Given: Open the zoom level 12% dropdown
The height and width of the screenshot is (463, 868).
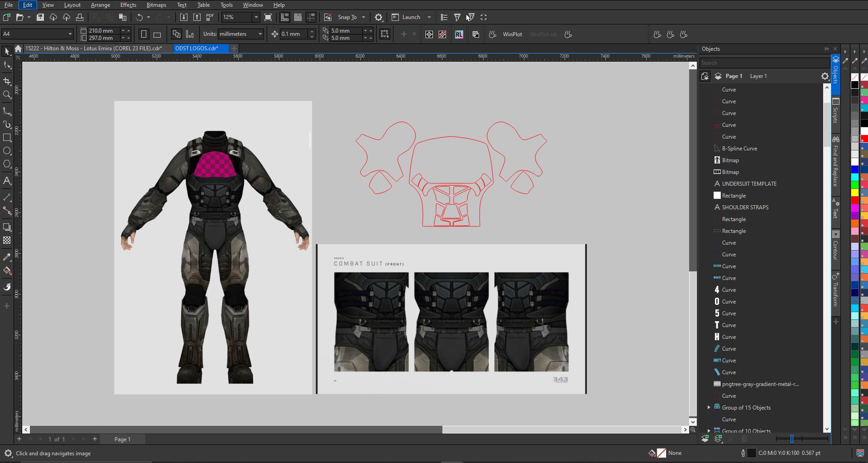Looking at the screenshot, I should [x=256, y=17].
